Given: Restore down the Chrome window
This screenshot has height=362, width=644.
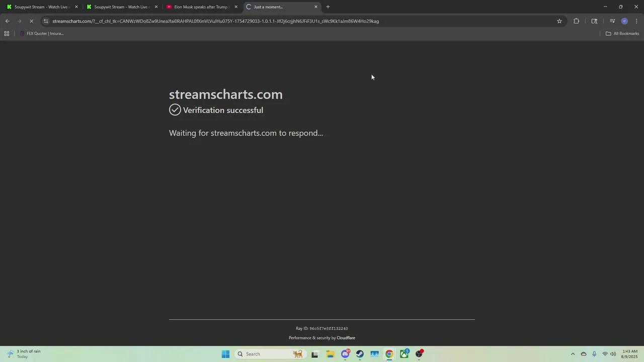Looking at the screenshot, I should pyautogui.click(x=620, y=7).
